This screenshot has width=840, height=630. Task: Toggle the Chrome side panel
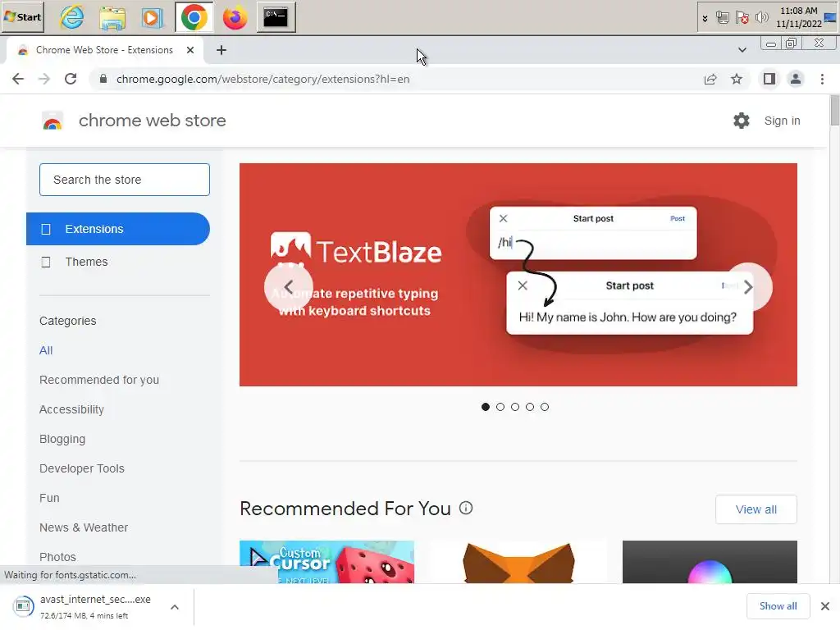(769, 80)
